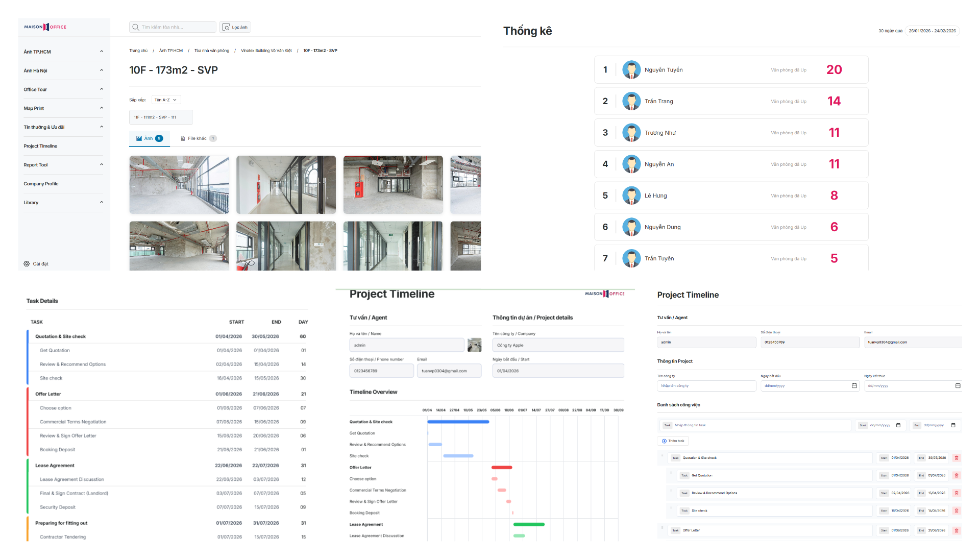
Task: Go to Vinatex Building Võ Văn Kiệt breadcrumb
Action: [266, 51]
